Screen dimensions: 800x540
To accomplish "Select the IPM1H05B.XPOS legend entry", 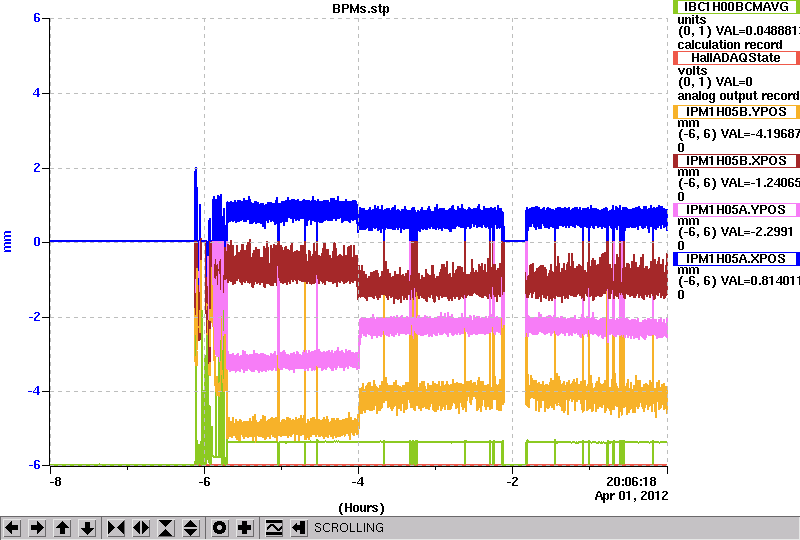I will [x=736, y=161].
